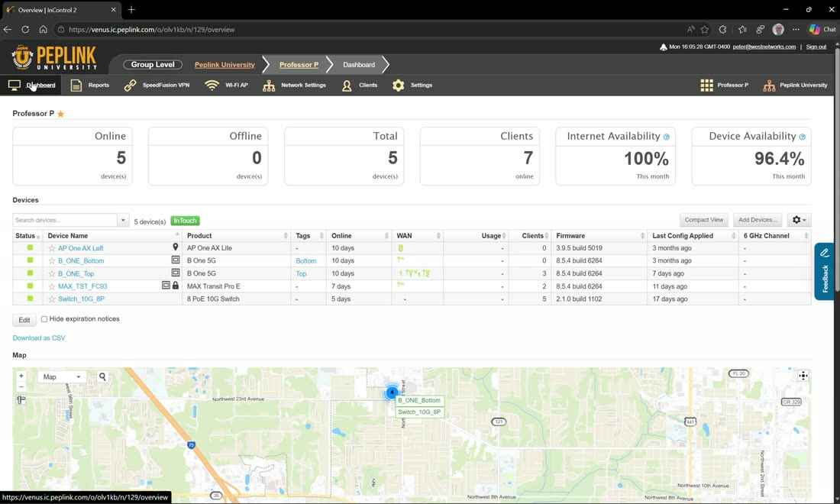Select the Dashboard breadcrumb tab
This screenshot has height=504, width=840.
tap(359, 65)
